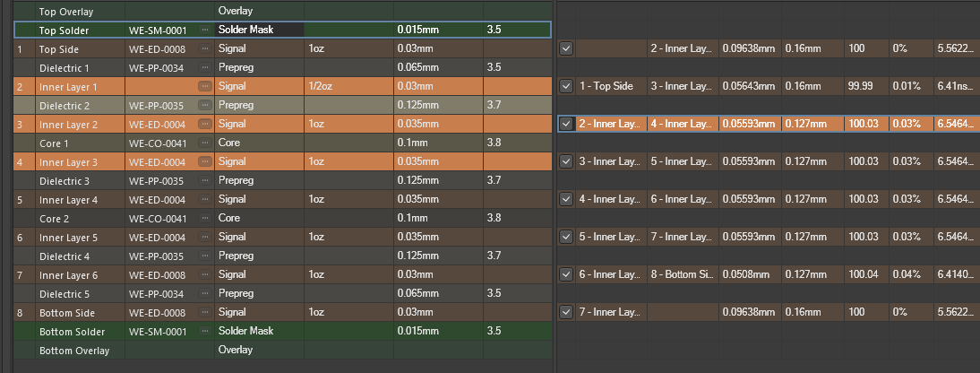Open top reference cell showing 1 - Top Side
The width and height of the screenshot is (980, 373).
point(610,86)
